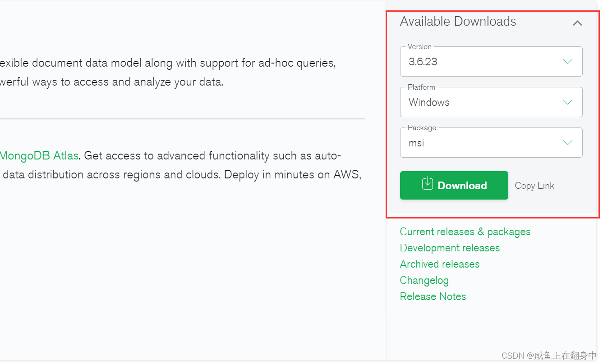Click the download arrow icon inside Download button

click(x=427, y=185)
